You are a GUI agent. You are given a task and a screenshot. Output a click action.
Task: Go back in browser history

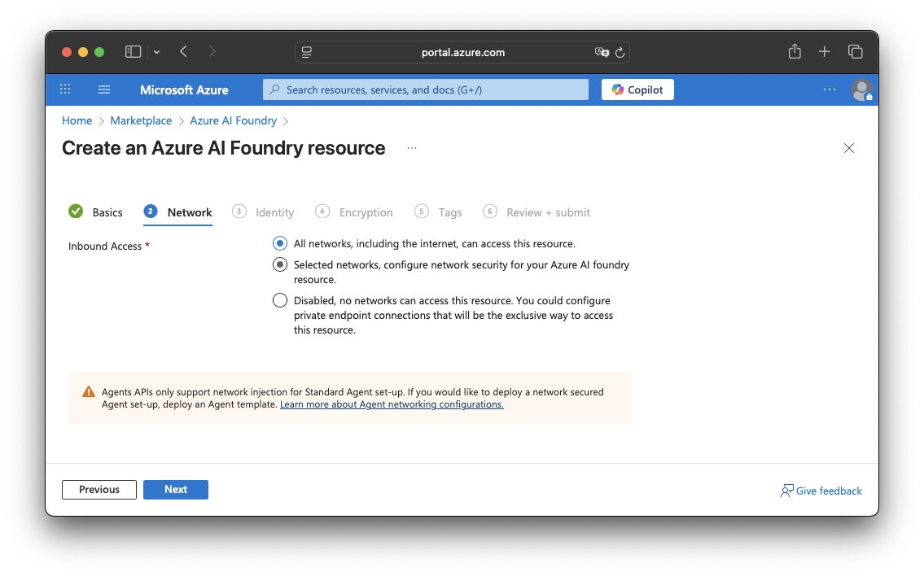coord(183,52)
